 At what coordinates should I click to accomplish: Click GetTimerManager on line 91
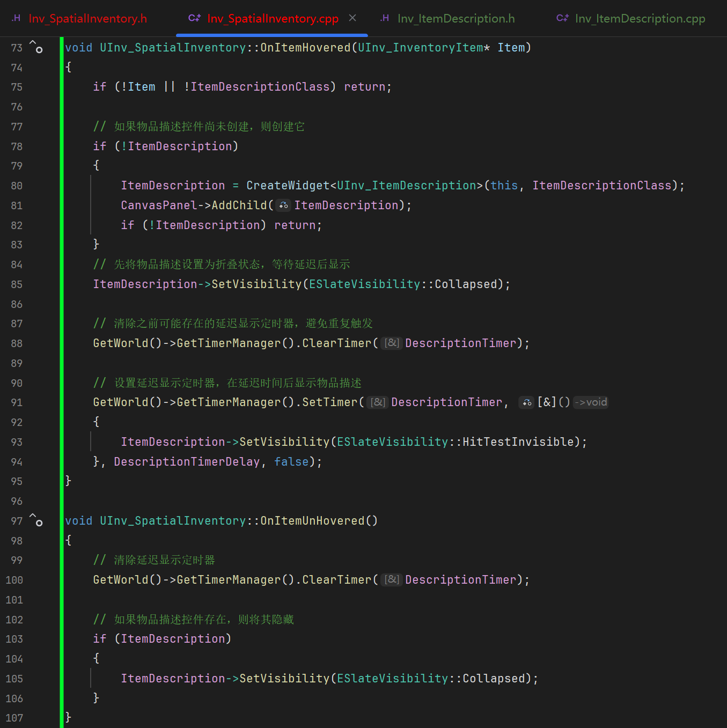[229, 402]
